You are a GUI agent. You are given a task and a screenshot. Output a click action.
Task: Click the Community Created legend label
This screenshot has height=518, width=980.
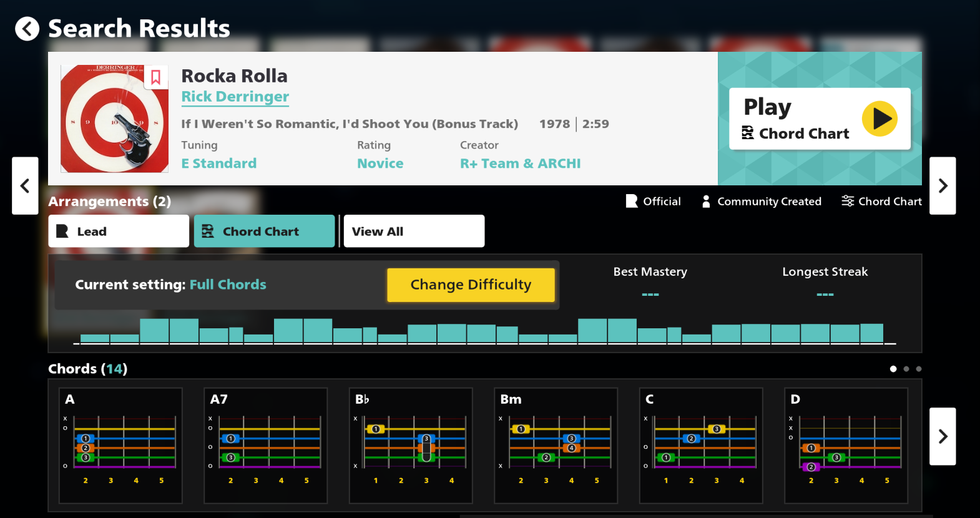[762, 201]
